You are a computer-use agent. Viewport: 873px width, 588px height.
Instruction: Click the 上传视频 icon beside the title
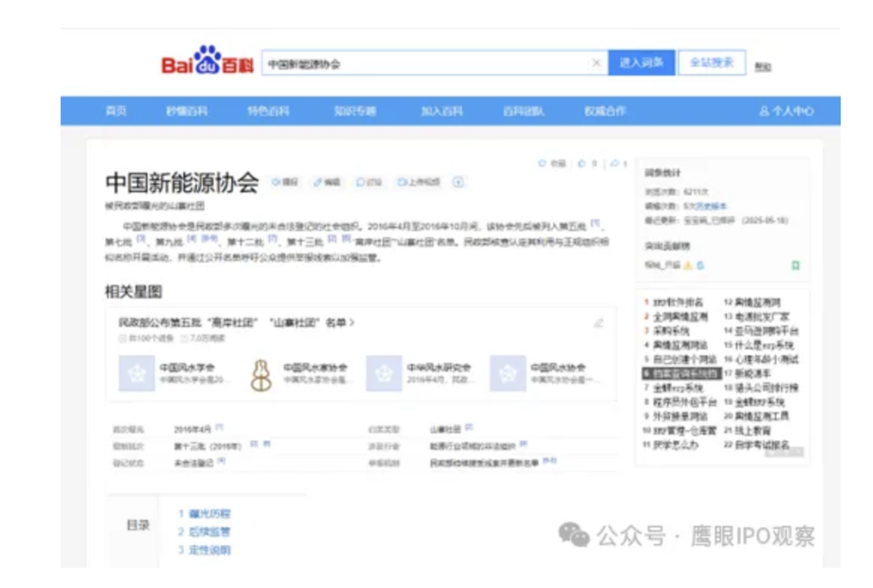point(402,182)
